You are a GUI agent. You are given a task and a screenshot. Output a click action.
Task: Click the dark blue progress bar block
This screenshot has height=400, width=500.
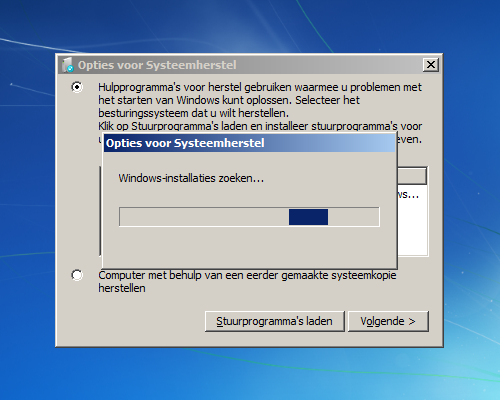pyautogui.click(x=308, y=217)
